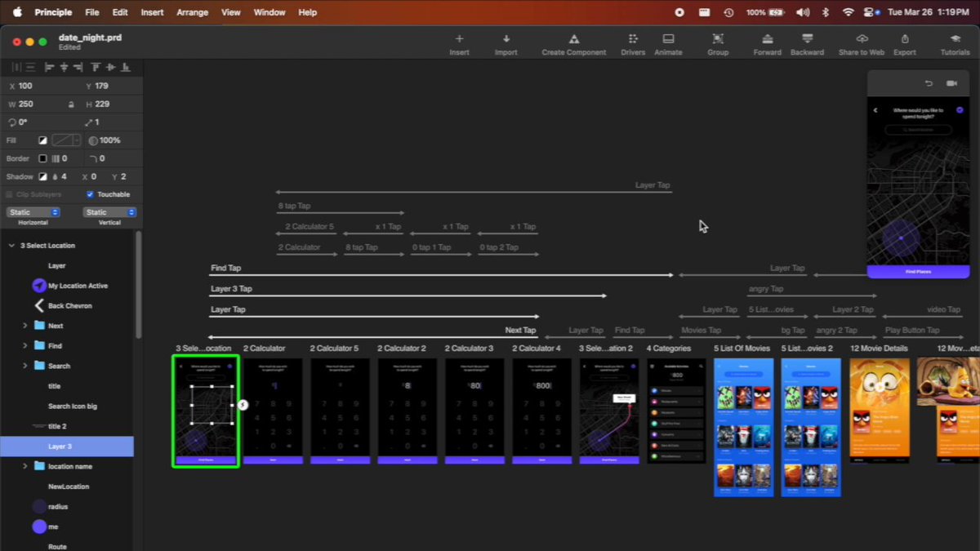This screenshot has height=551, width=980.
Task: Click Find Places button in preview
Action: click(x=918, y=272)
